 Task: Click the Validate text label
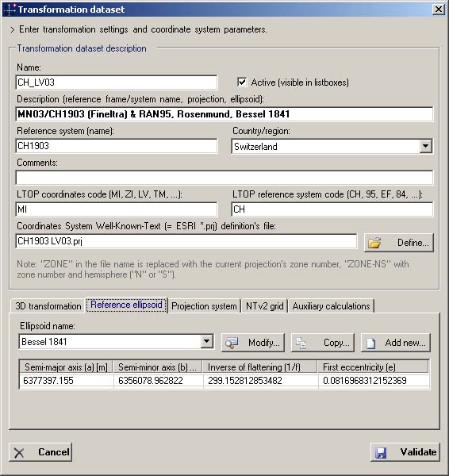point(418,452)
